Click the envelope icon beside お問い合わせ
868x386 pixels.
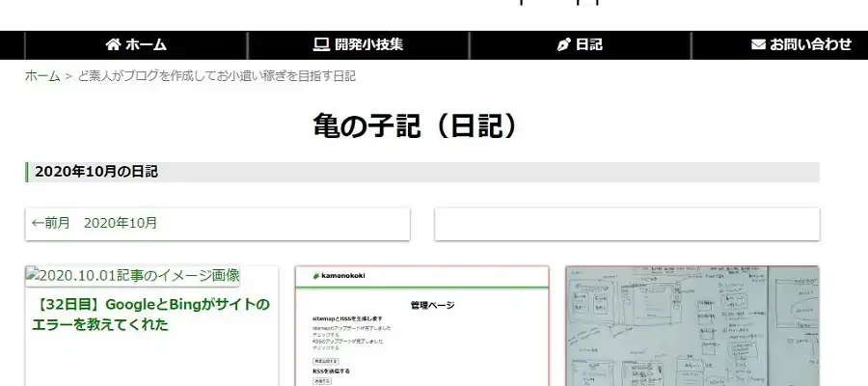point(758,44)
